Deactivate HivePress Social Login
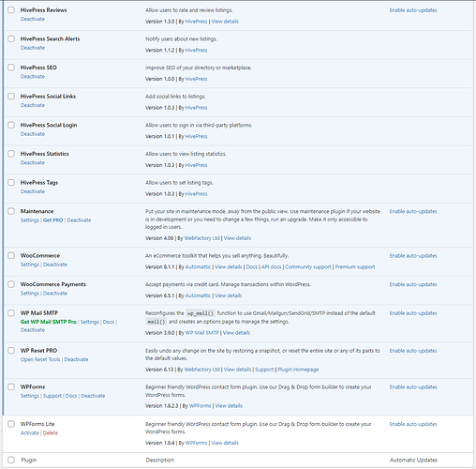Screen dimensions: 476x469 click(x=33, y=134)
